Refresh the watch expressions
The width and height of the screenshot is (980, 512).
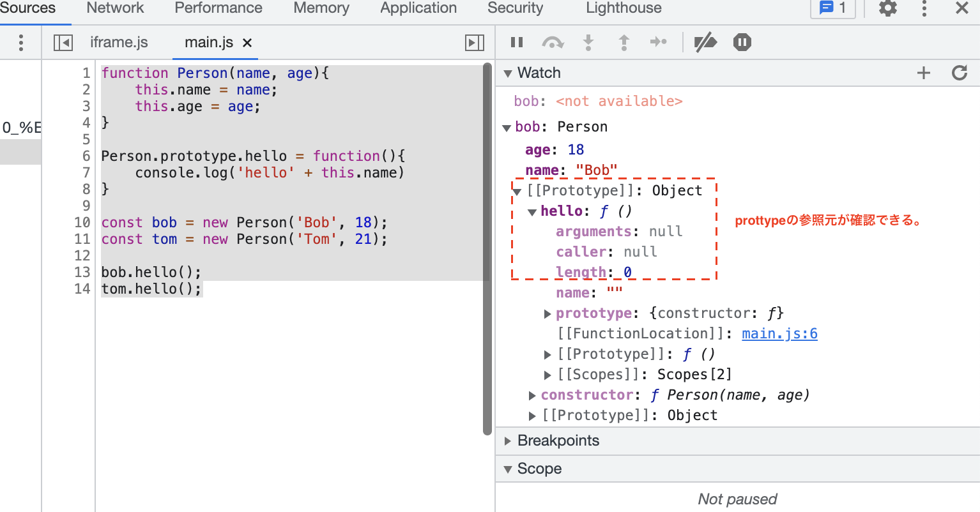tap(960, 73)
